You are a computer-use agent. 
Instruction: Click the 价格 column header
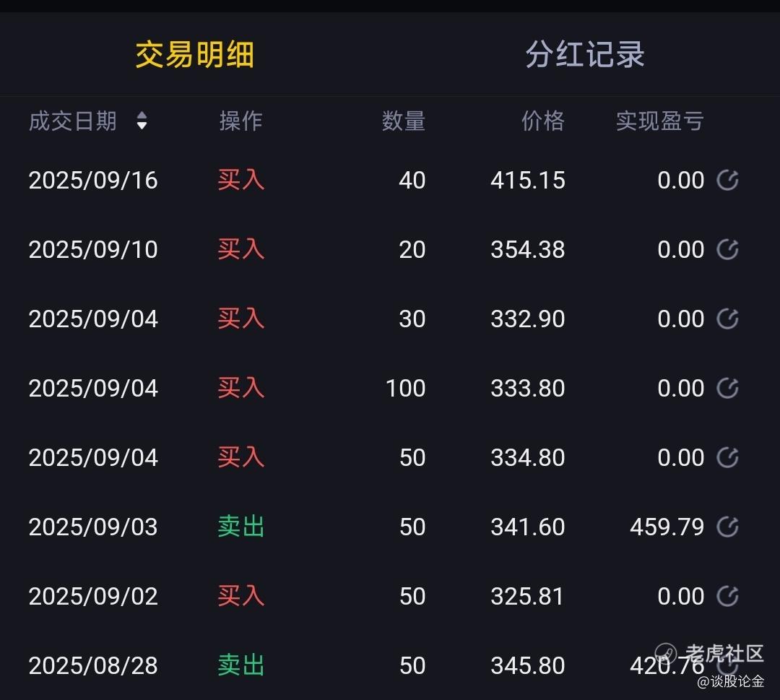[543, 121]
